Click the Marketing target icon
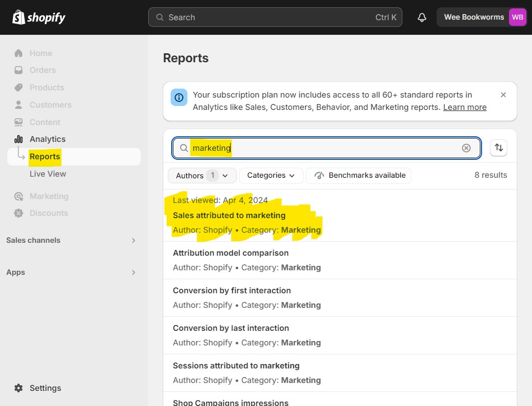 click(19, 196)
